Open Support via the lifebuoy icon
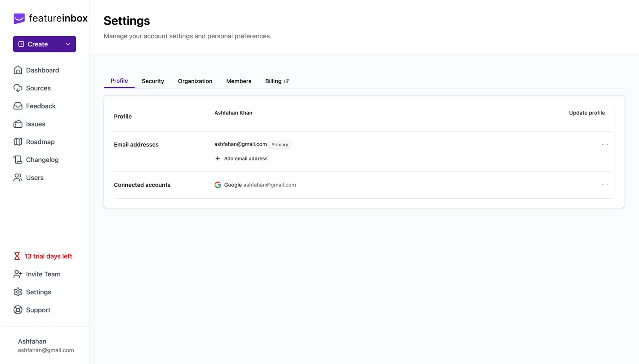Image resolution: width=639 pixels, height=364 pixels. [18, 310]
